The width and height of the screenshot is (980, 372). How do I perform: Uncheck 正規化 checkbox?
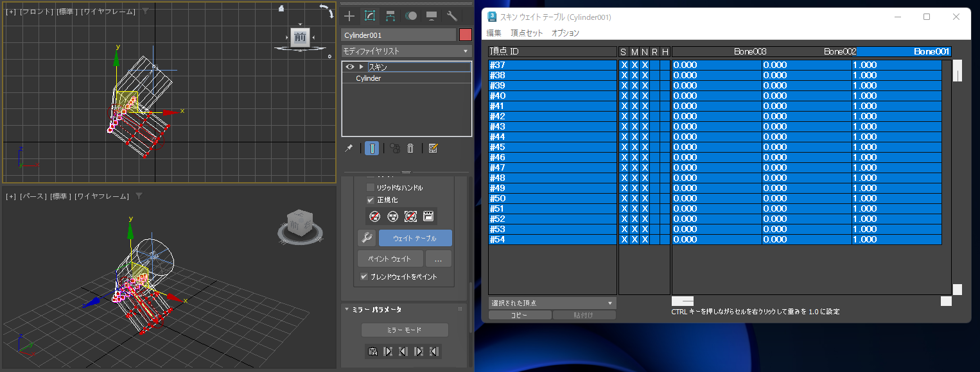click(371, 200)
